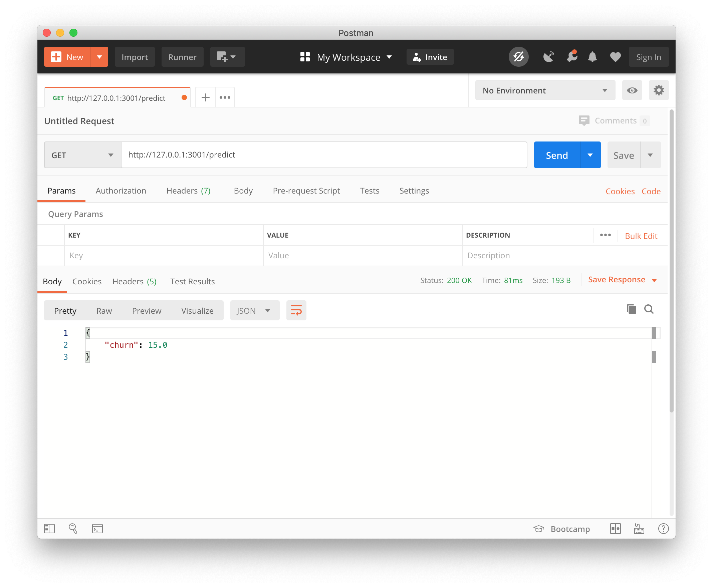Click the query param Key field
This screenshot has height=588, width=713.
click(x=164, y=255)
